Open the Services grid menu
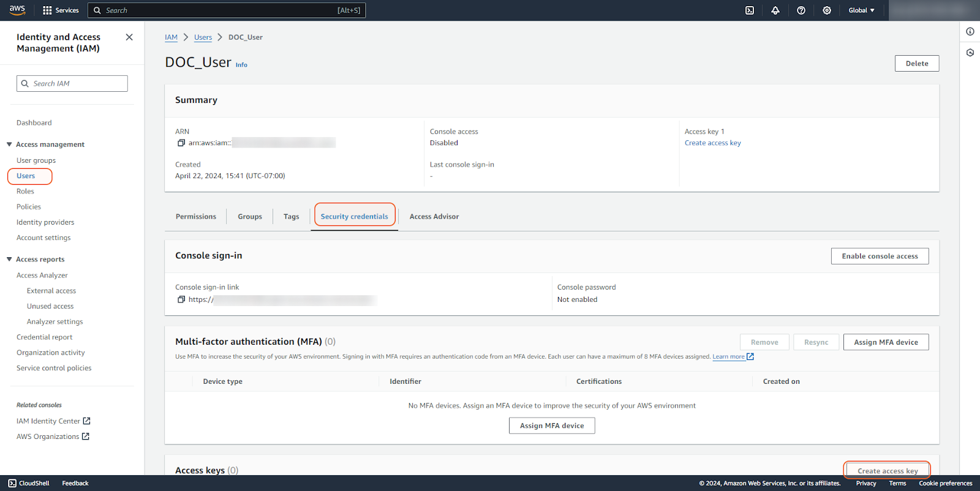980x491 pixels. click(61, 10)
